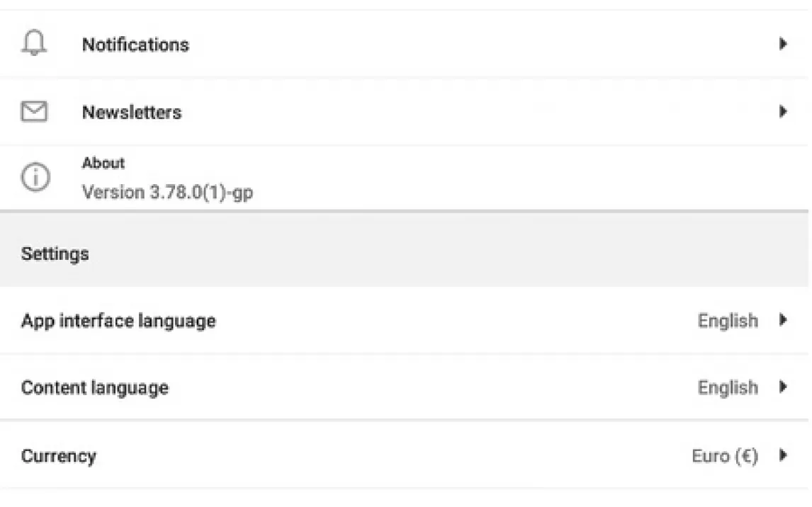Click the Version 3.78.0(1)-gp text
The height and width of the screenshot is (507, 812).
[167, 192]
